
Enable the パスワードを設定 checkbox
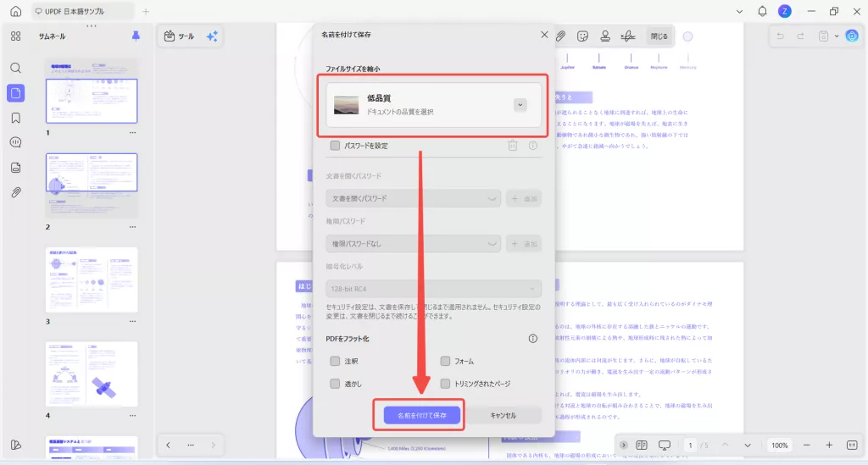click(335, 146)
